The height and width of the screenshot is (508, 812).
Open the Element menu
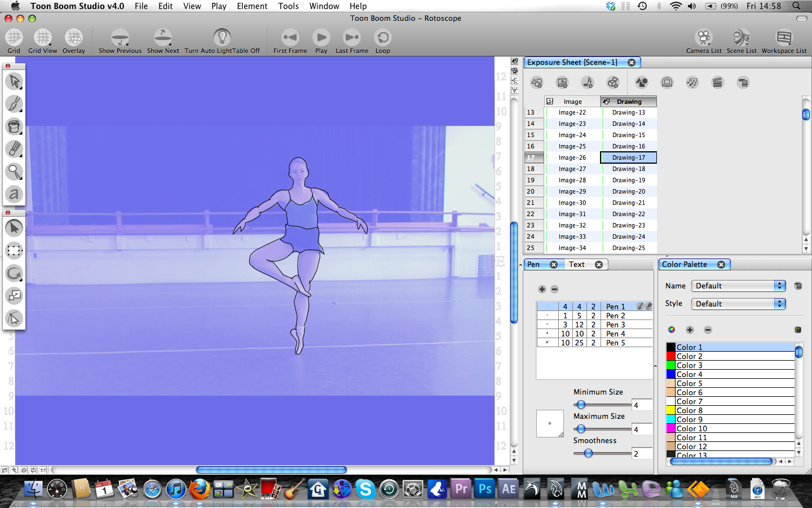tap(252, 6)
